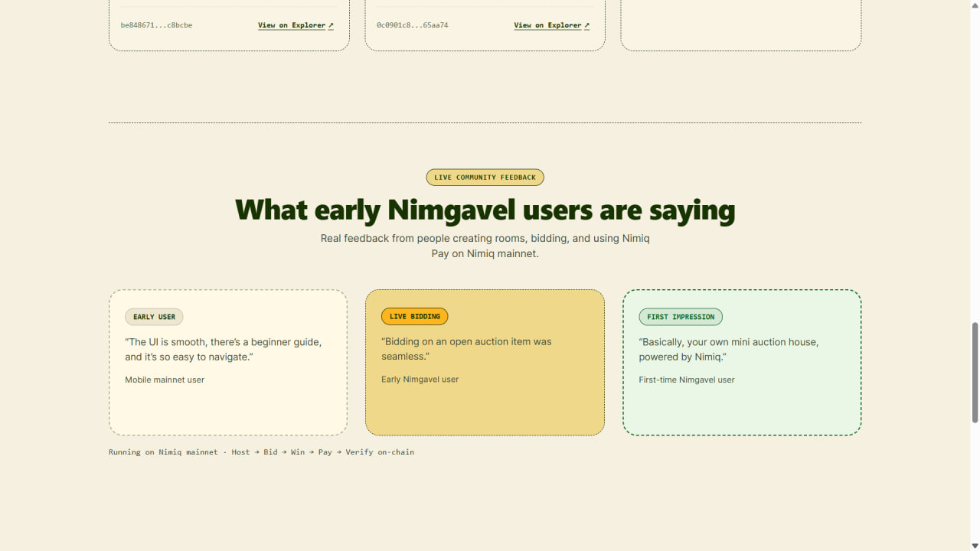Screen dimensions: 980x551
Task: Click the Running on Nimiq mainnet footer line
Action: (261, 452)
